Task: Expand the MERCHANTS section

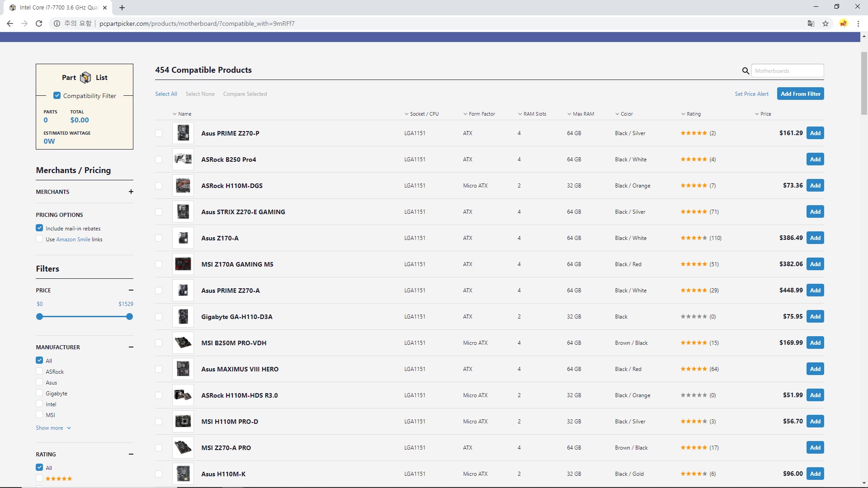Action: coord(131,192)
